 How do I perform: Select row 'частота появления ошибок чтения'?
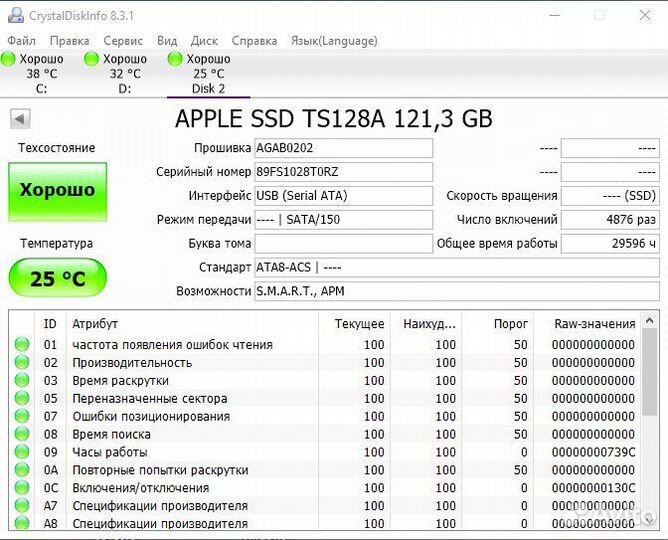[325, 345]
